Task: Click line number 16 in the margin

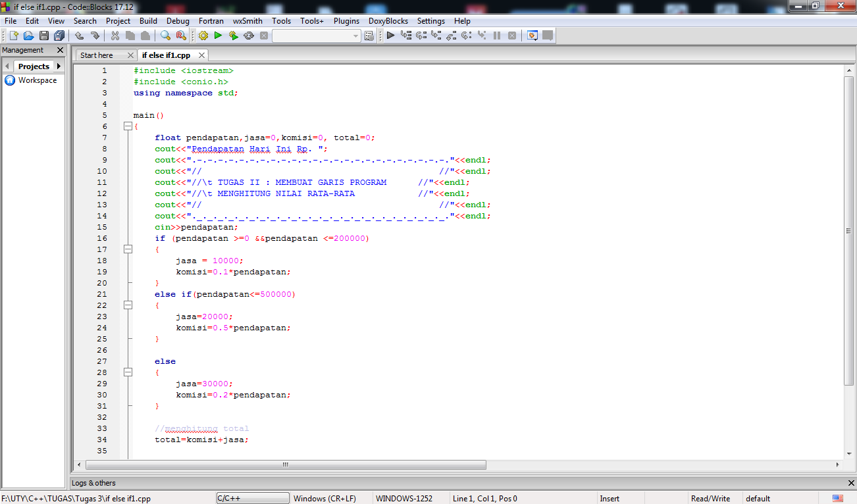Action: click(101, 238)
